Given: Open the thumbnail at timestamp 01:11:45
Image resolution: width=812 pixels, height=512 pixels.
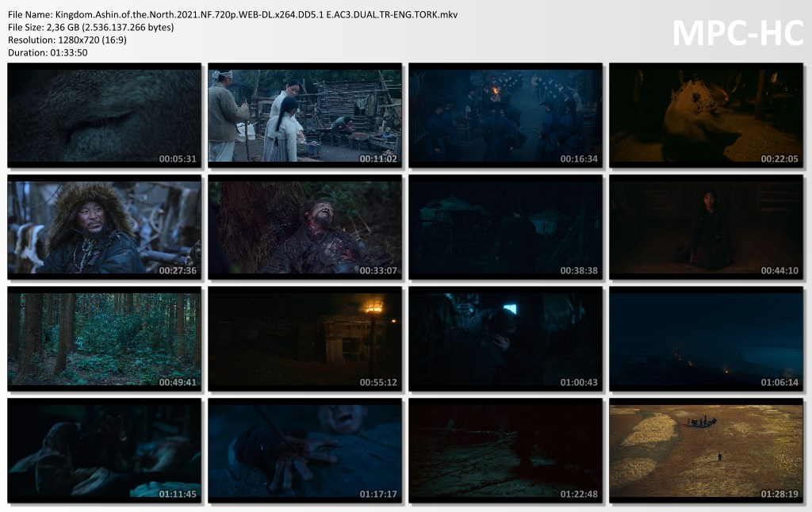Looking at the screenshot, I should (105, 451).
